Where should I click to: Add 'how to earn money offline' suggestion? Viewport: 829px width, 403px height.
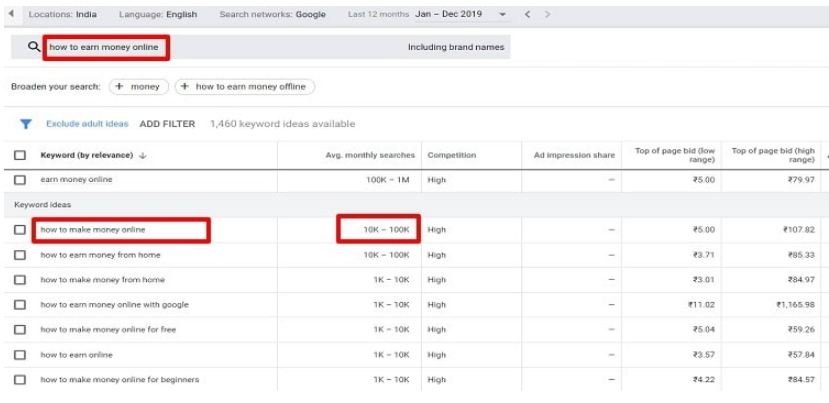[x=245, y=87]
